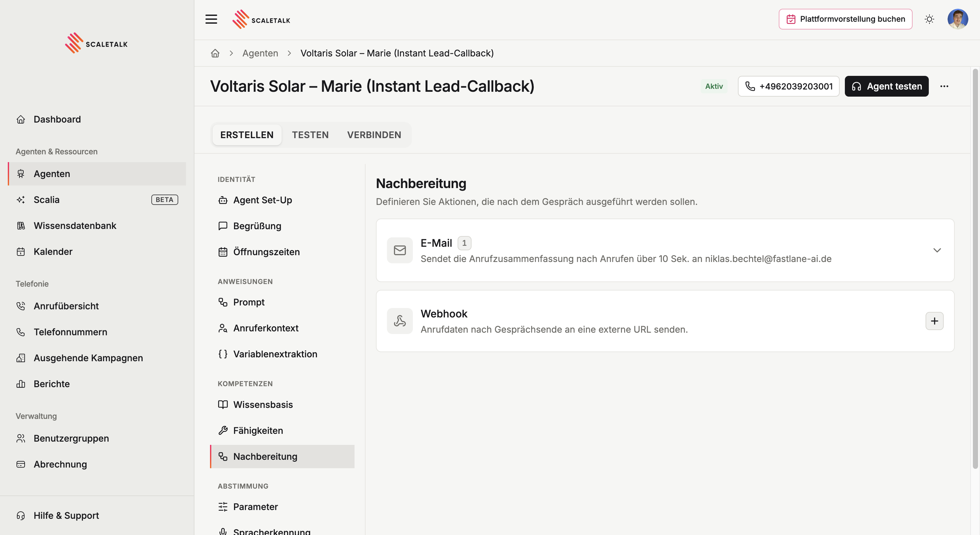Switch to the ERSTELLEN tab

tap(247, 135)
